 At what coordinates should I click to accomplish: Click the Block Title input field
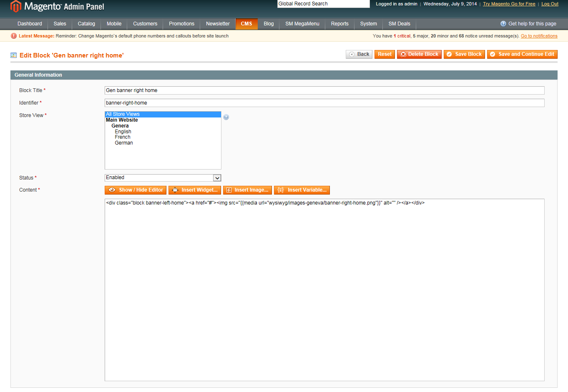(x=324, y=90)
